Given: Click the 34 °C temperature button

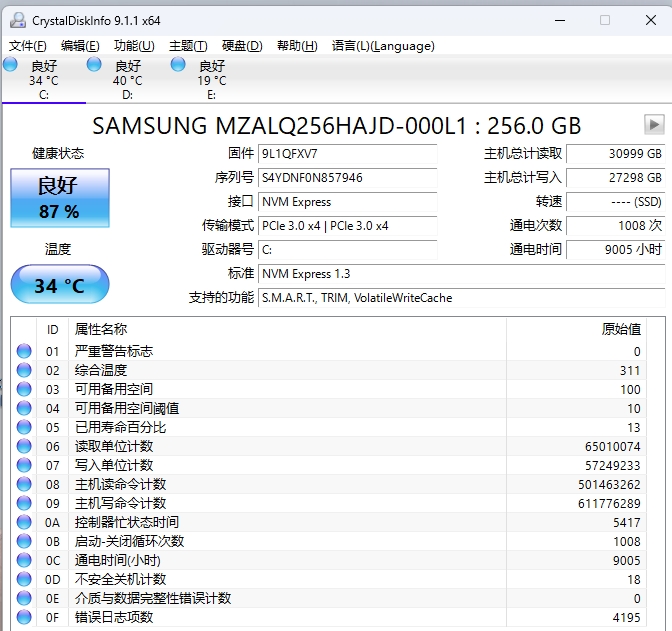Looking at the screenshot, I should coord(60,285).
